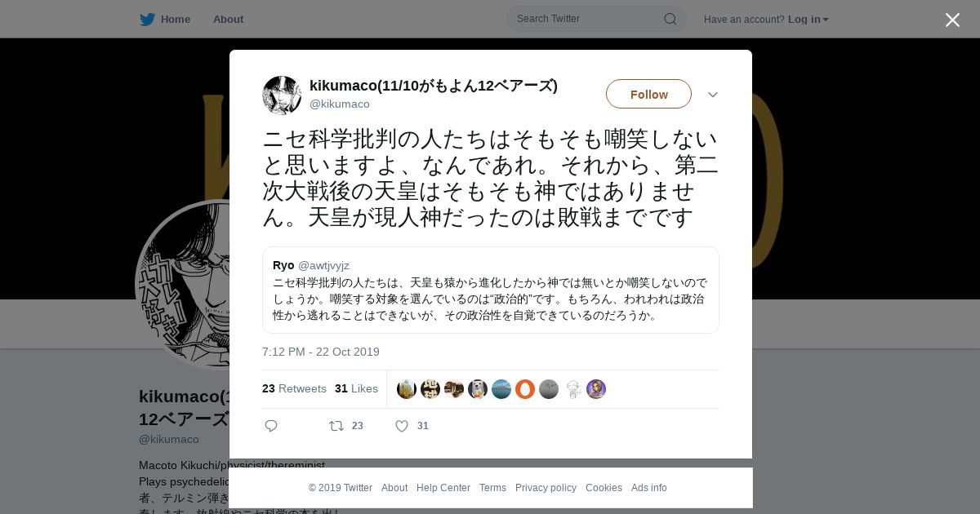Click the reply speech bubble icon
The height and width of the screenshot is (514, 980).
pos(271,426)
